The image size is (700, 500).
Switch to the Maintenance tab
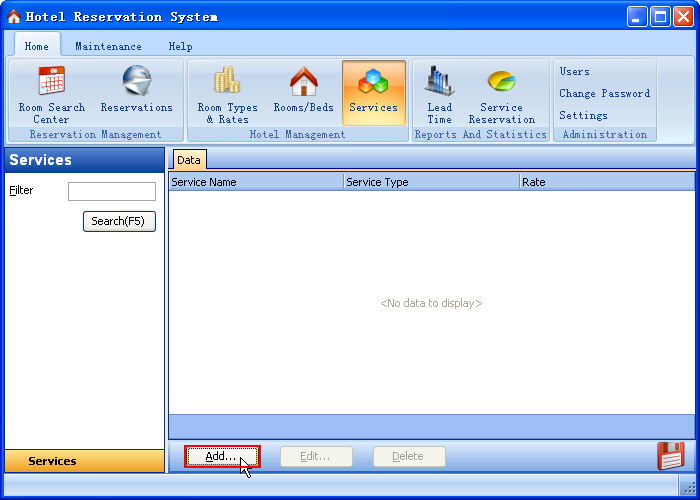coord(108,46)
